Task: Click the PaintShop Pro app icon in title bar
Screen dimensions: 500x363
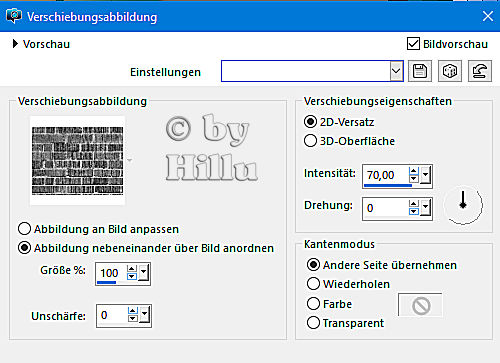Action: (x=14, y=16)
